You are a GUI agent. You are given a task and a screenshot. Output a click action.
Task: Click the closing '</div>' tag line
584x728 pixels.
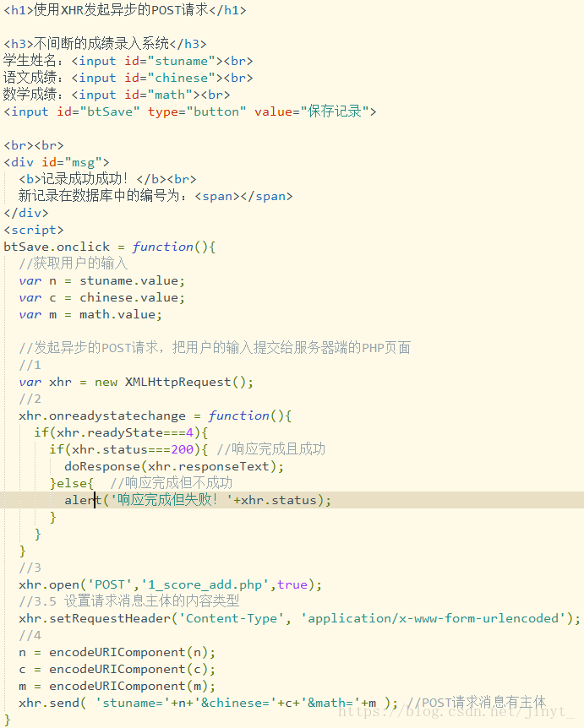[x=26, y=213]
